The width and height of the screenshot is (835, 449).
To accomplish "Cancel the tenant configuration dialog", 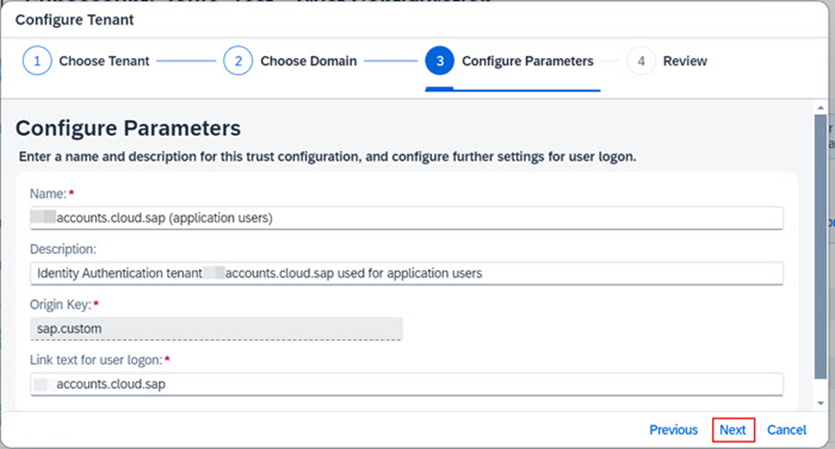I will (786, 430).
